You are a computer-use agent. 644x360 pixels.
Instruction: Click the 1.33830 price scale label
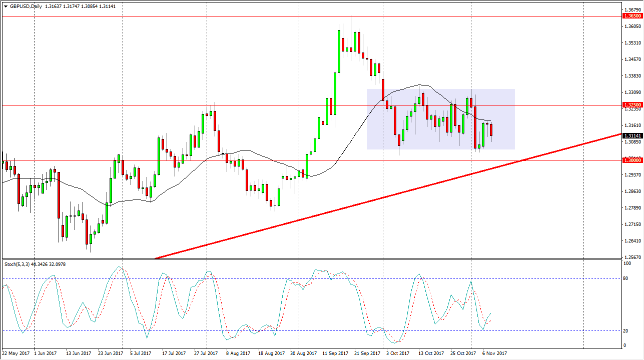point(632,75)
